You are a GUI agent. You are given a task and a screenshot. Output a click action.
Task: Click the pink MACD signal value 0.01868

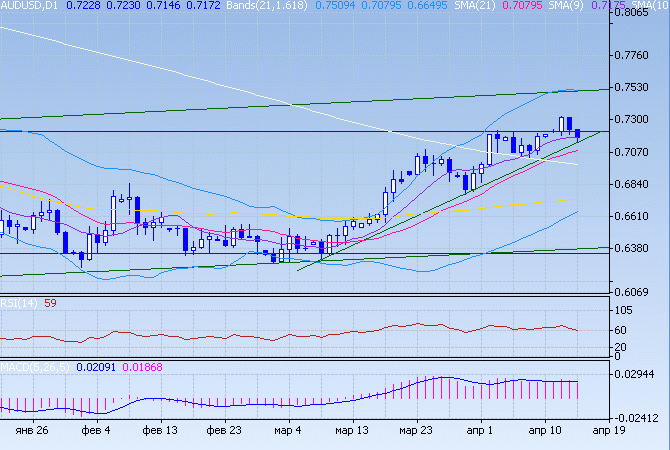143,368
